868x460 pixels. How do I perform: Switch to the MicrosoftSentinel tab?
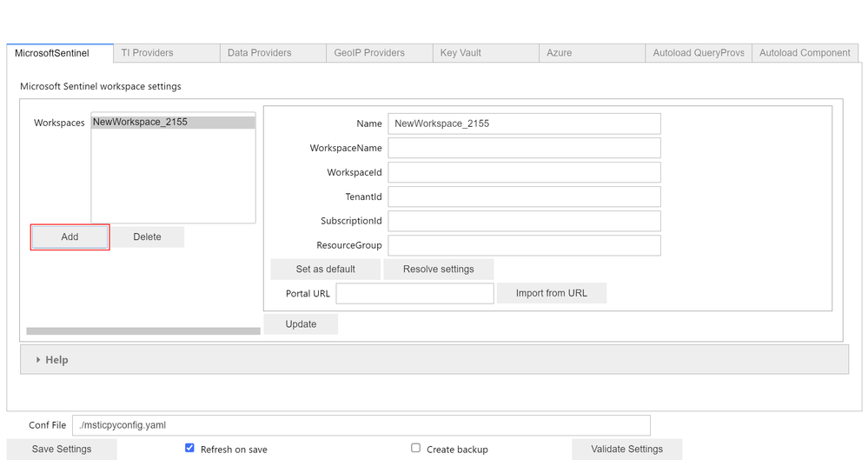60,53
